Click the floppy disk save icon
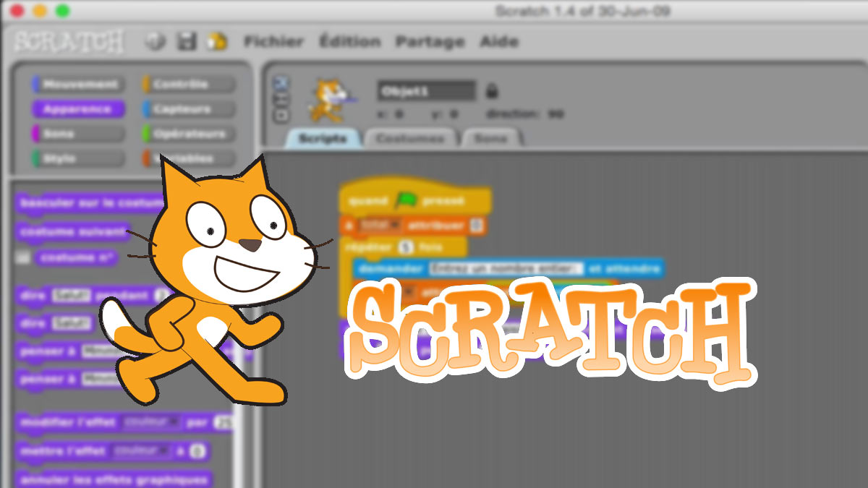Screen dimensions: 868x488 click(x=187, y=41)
